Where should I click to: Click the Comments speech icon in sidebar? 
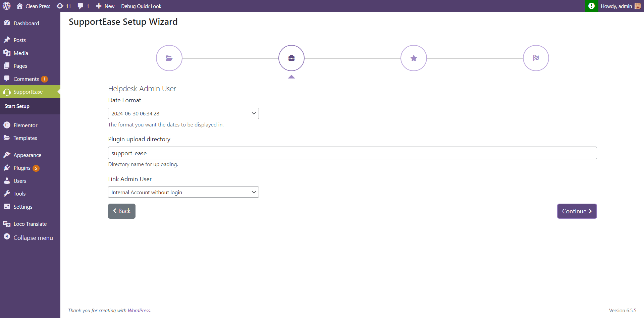pyautogui.click(x=7, y=78)
